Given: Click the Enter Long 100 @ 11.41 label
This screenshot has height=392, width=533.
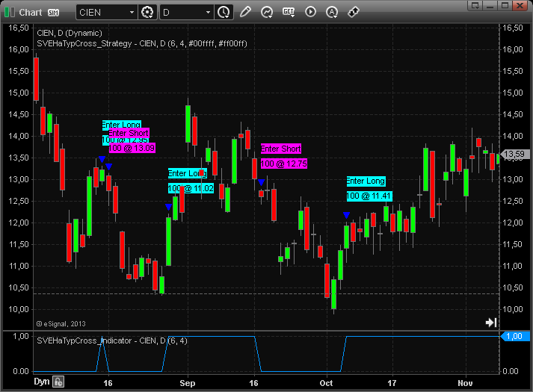Looking at the screenshot, I should 368,188.
